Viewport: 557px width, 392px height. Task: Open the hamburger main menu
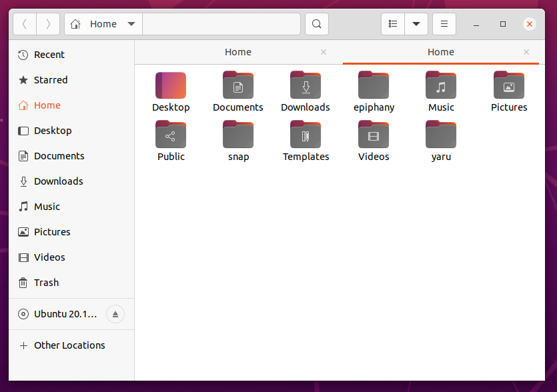pos(444,24)
